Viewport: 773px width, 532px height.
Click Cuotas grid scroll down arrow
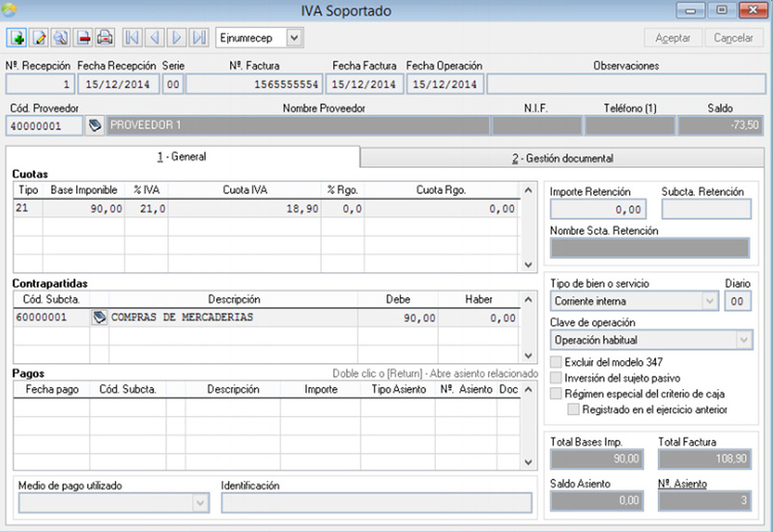pos(529,265)
